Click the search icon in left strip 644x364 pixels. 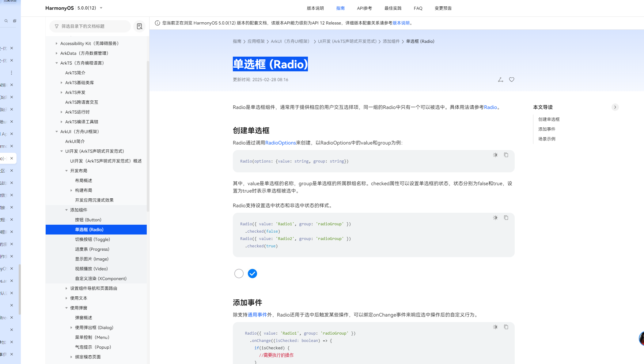(6, 21)
